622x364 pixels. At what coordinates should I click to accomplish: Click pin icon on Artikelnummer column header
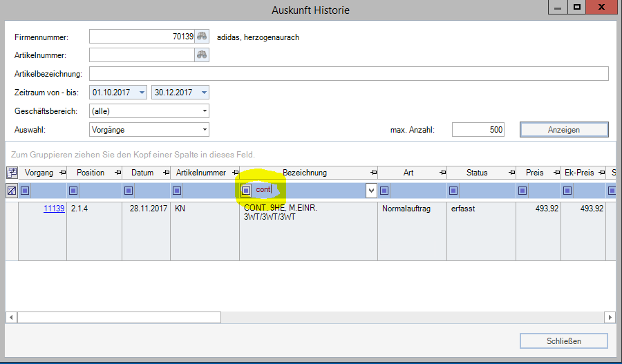[234, 173]
